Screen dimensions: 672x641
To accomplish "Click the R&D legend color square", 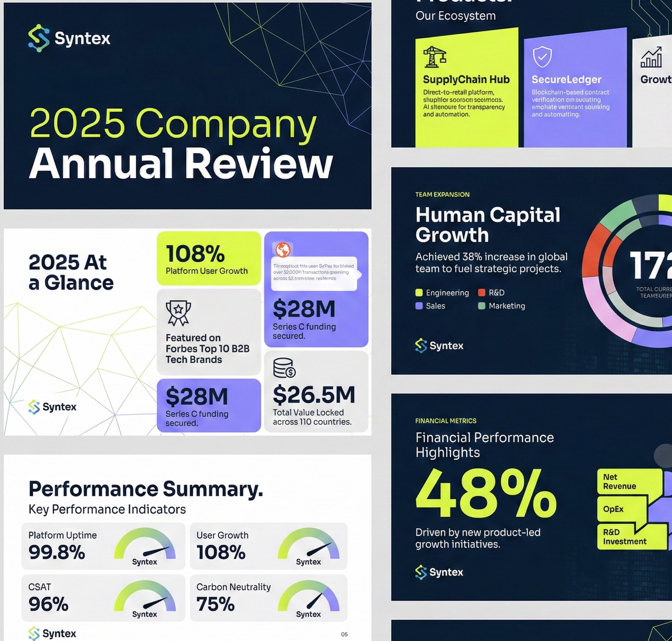I will pyautogui.click(x=481, y=293).
